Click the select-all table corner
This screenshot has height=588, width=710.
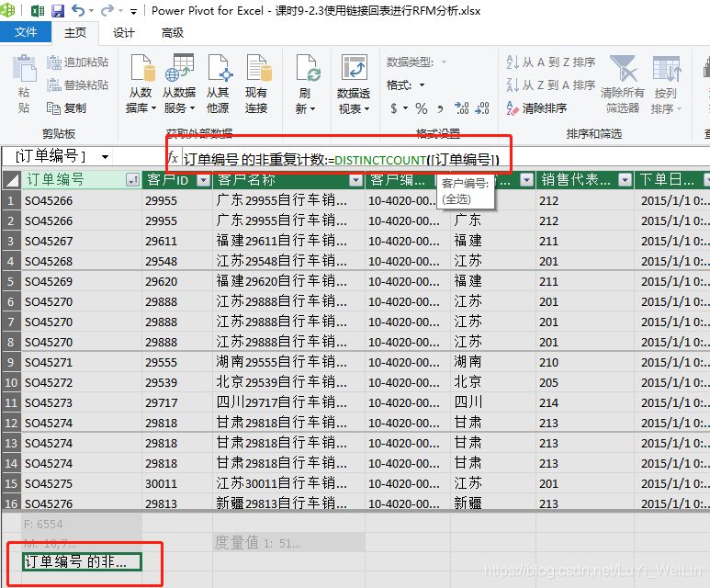11,180
